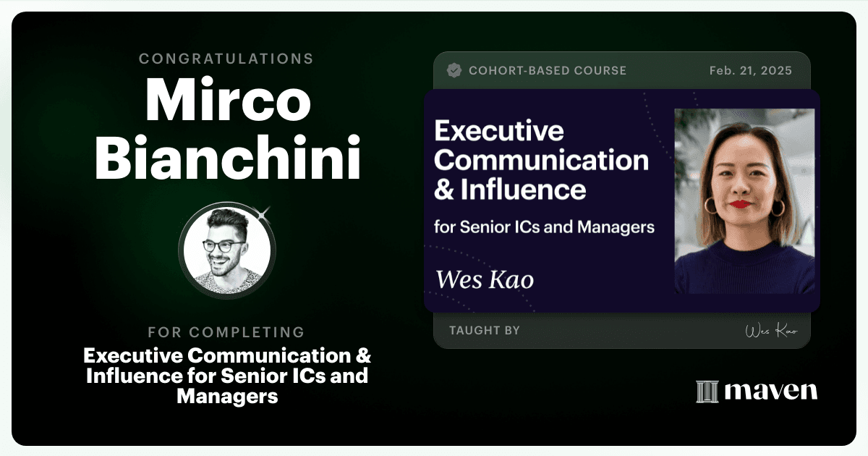The height and width of the screenshot is (456, 868).
Task: Open Mirco Bianchini's circular profile photo
Action: 226,250
